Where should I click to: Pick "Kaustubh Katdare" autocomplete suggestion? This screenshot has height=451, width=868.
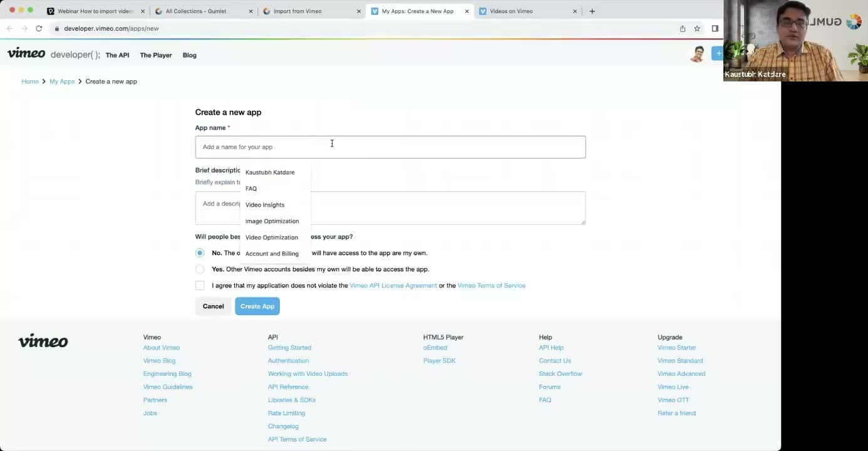point(270,172)
